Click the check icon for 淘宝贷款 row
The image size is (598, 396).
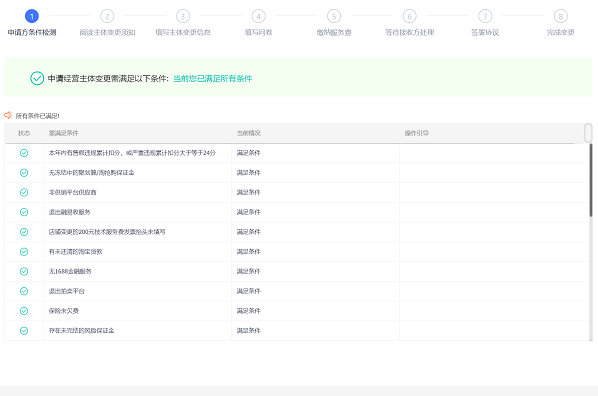point(24,252)
